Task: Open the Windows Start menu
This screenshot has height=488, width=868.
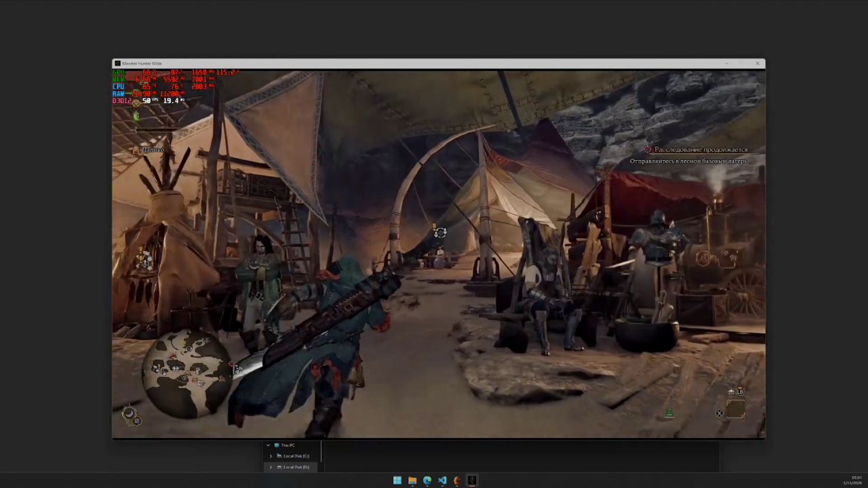Action: [397, 481]
